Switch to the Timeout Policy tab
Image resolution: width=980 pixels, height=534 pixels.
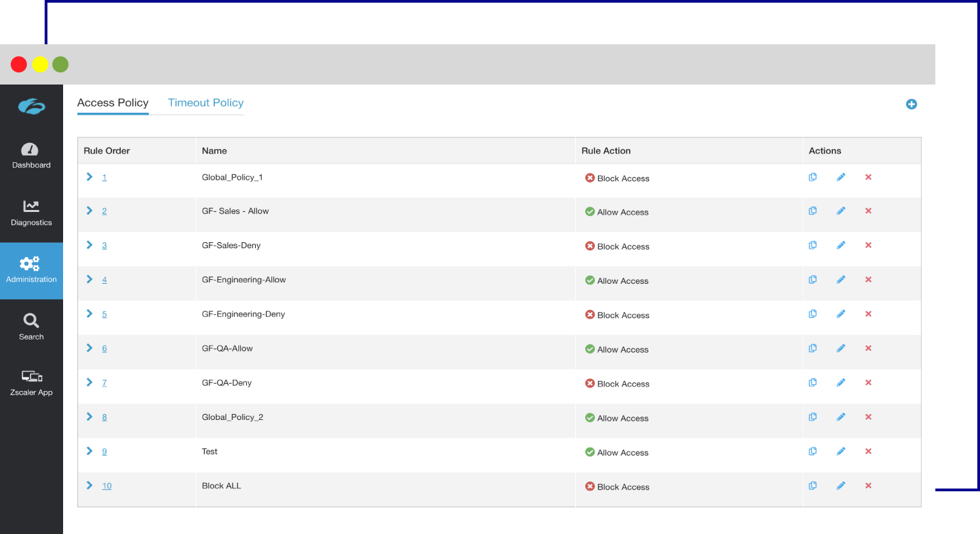[x=205, y=103]
